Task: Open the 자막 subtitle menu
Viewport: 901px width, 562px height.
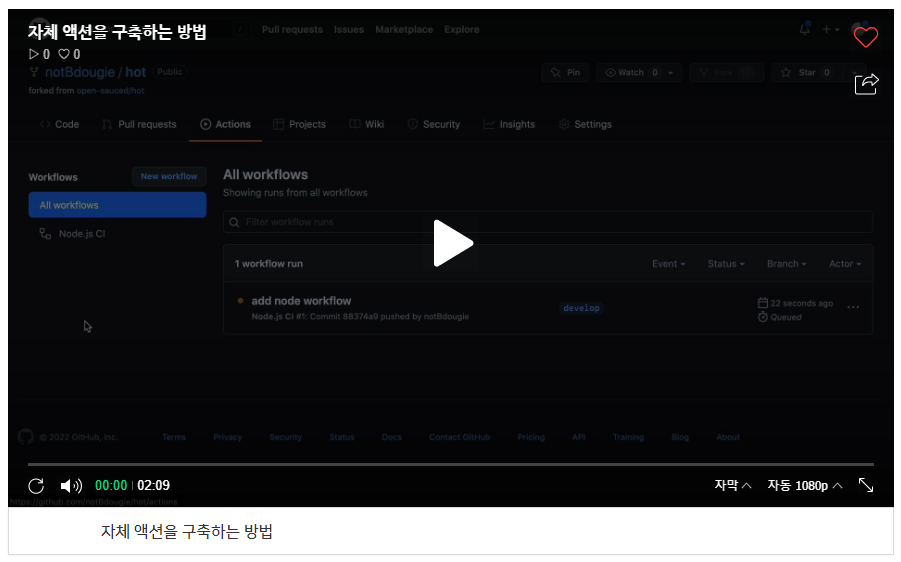Action: coord(733,485)
